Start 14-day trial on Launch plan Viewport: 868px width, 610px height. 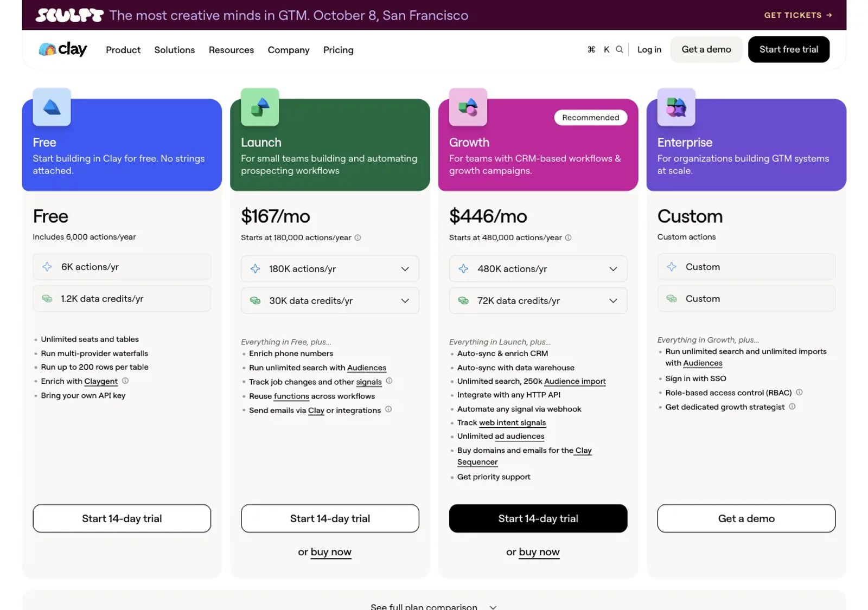click(x=330, y=518)
